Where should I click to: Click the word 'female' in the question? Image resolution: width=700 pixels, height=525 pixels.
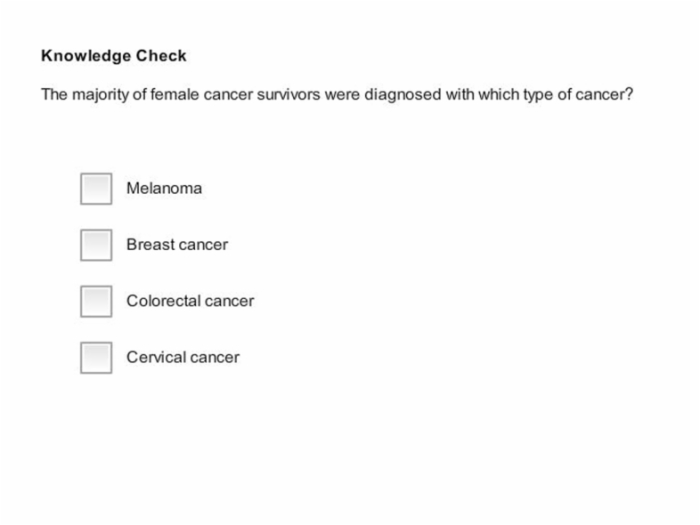pyautogui.click(x=175, y=95)
